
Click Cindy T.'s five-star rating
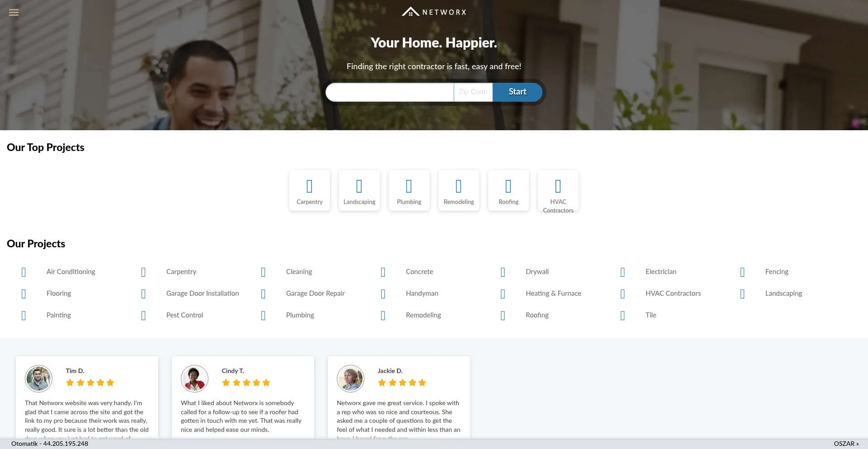click(246, 383)
